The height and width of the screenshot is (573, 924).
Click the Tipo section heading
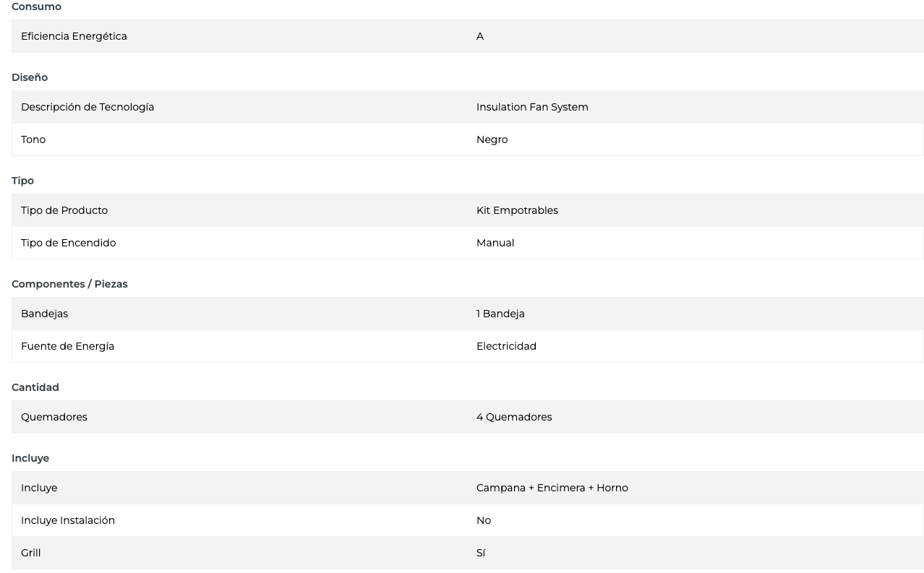[x=22, y=181]
